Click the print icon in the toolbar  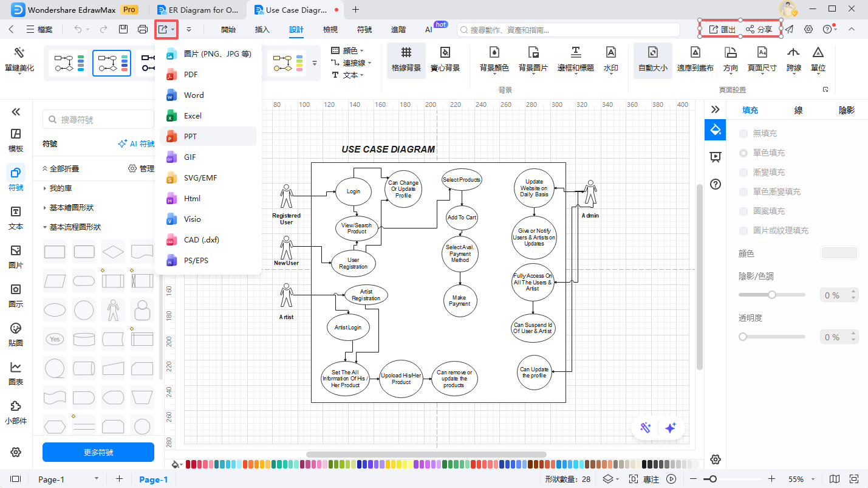point(143,29)
